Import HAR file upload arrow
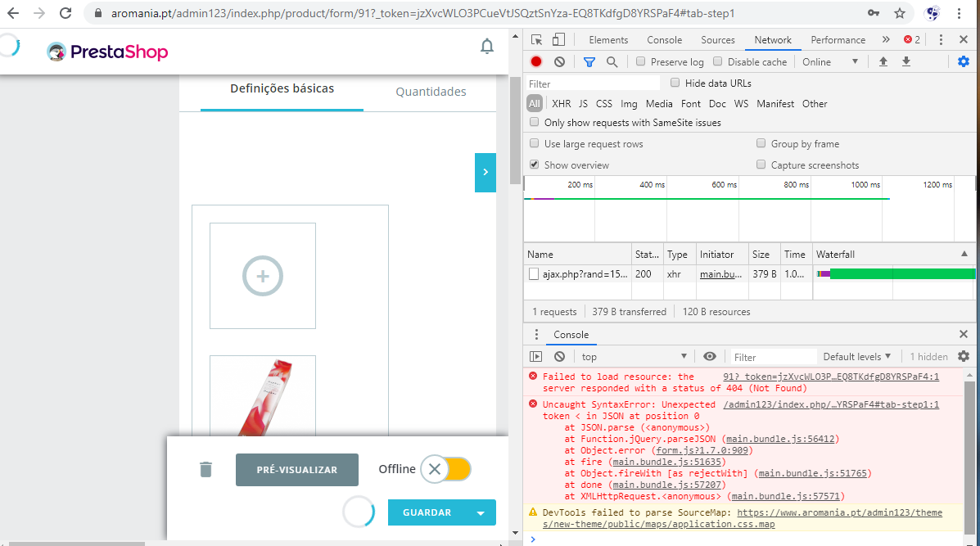The width and height of the screenshot is (980, 546). coord(883,62)
